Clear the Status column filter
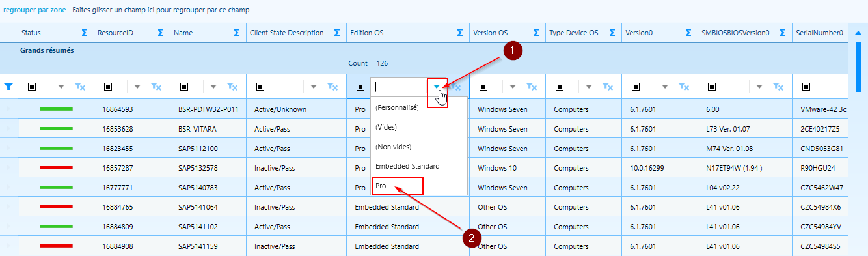868x256 pixels. pyautogui.click(x=81, y=86)
